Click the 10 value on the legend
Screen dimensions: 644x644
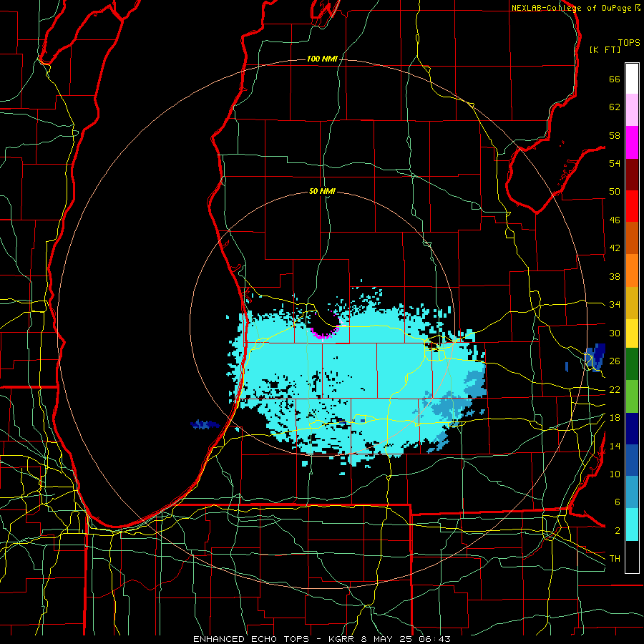point(615,474)
